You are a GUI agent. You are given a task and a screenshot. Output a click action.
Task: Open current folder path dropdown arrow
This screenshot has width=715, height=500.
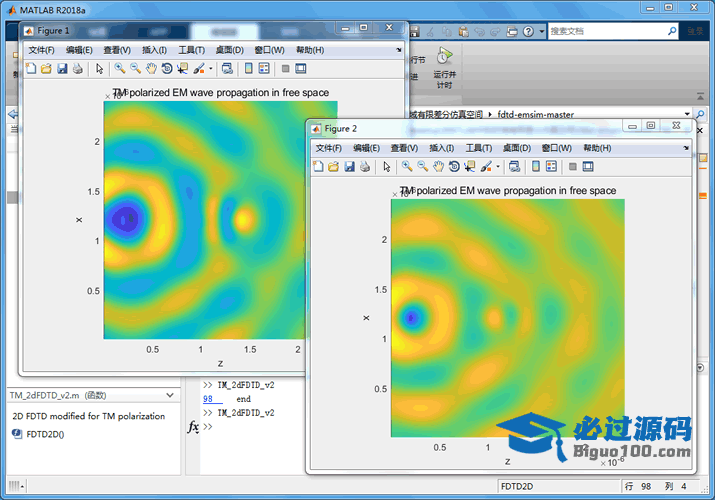(x=687, y=114)
